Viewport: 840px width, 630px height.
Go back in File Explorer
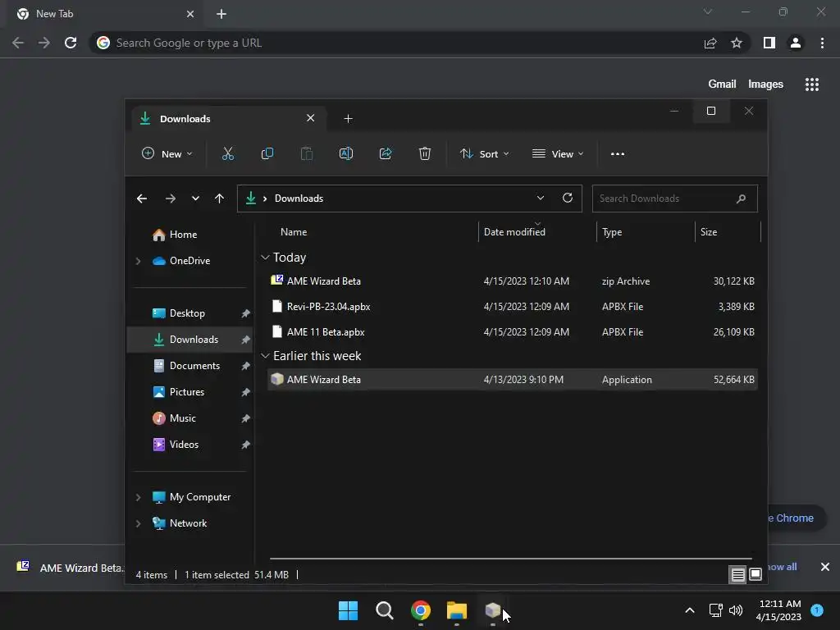(142, 199)
